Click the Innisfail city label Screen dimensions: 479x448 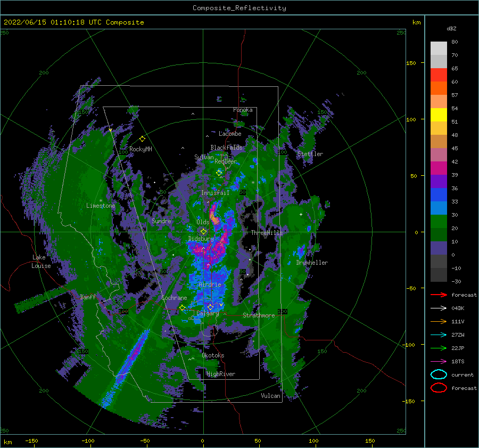[215, 193]
